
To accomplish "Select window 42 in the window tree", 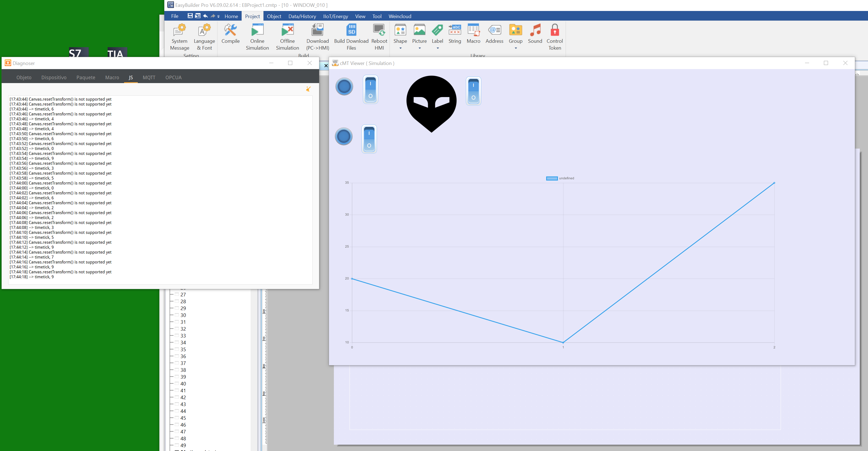I will click(x=183, y=397).
